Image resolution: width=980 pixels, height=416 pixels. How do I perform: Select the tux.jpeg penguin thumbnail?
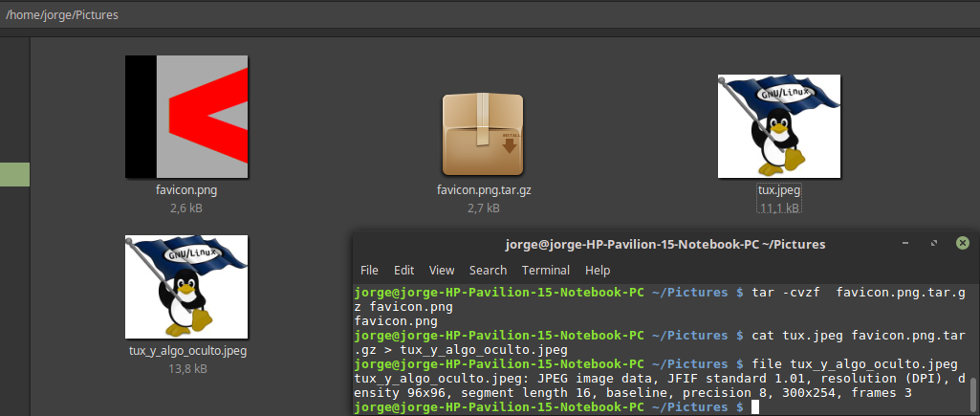click(x=779, y=126)
